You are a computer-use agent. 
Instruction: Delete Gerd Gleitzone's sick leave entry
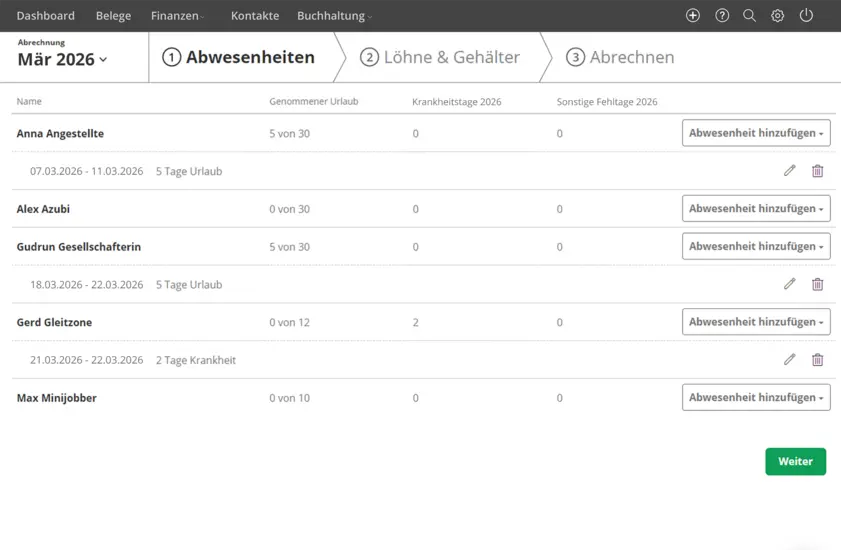817,360
